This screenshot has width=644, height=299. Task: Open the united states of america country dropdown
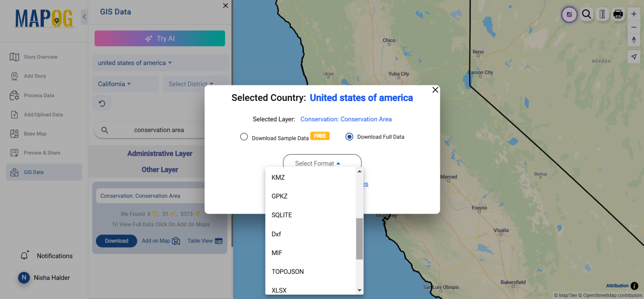tap(134, 62)
